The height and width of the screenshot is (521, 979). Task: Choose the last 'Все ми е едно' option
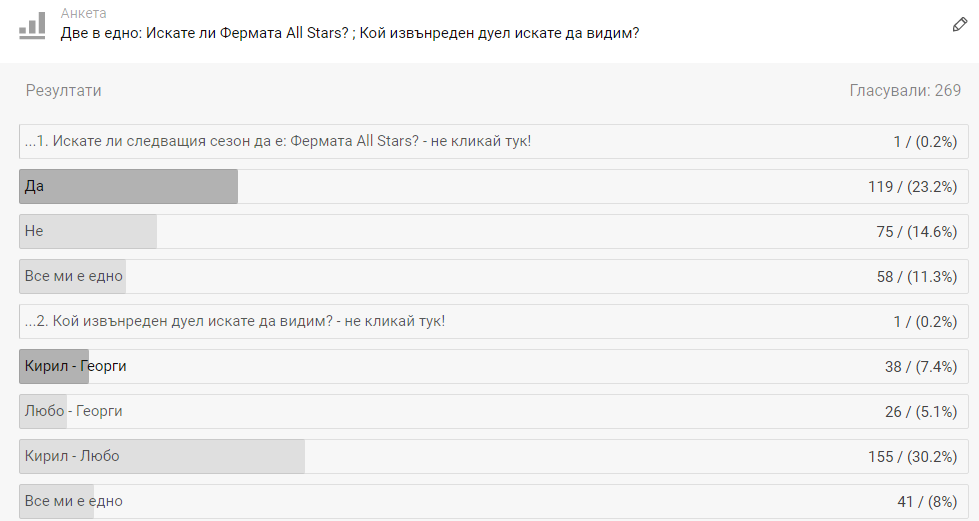pos(494,501)
